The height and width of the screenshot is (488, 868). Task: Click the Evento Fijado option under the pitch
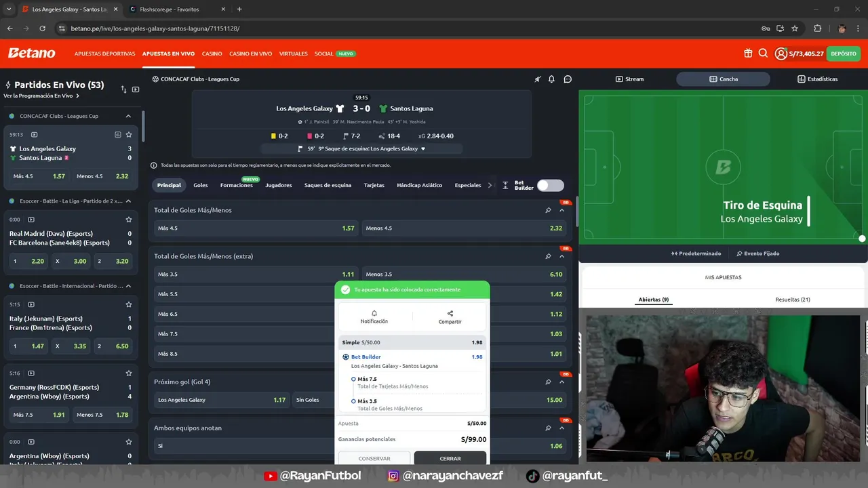(x=758, y=253)
